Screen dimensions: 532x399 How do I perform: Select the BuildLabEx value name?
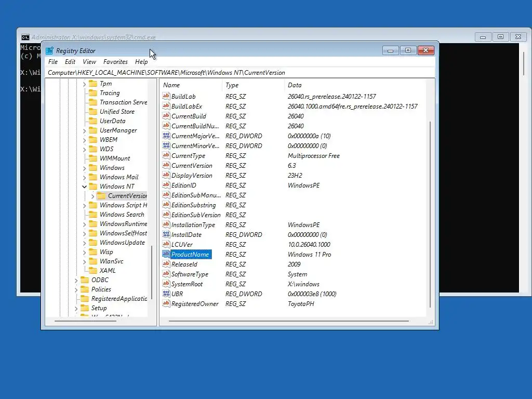(187, 106)
